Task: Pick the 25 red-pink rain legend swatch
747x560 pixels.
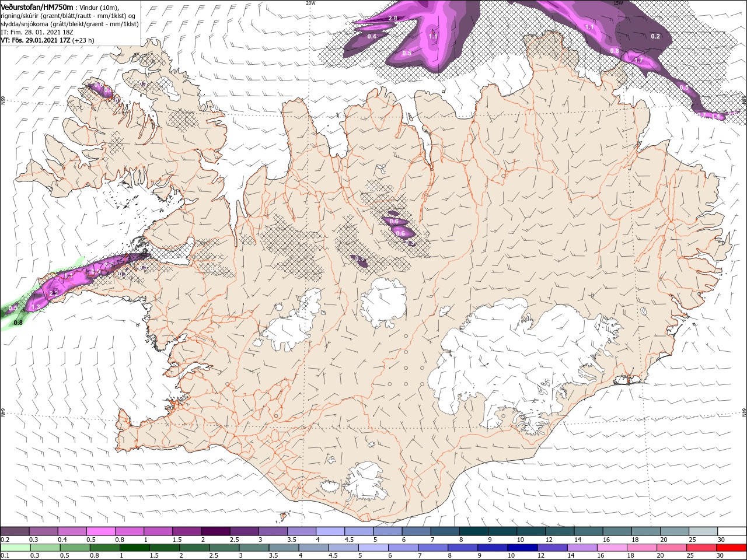Action: tap(701, 548)
